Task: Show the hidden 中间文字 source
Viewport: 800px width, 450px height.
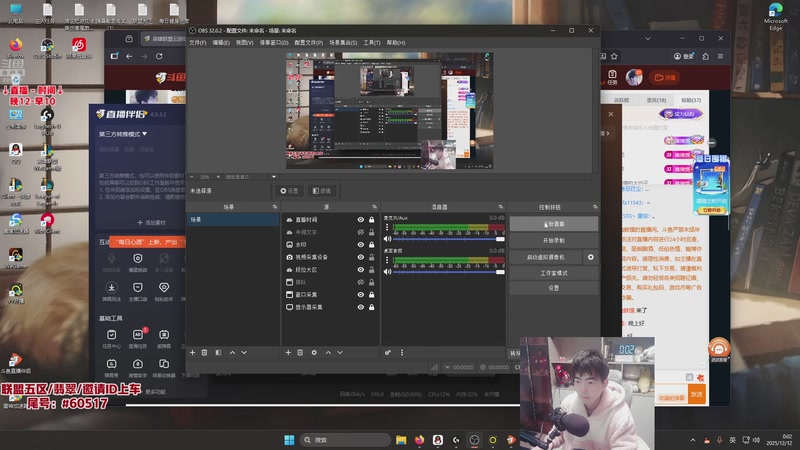Action: tap(361, 232)
